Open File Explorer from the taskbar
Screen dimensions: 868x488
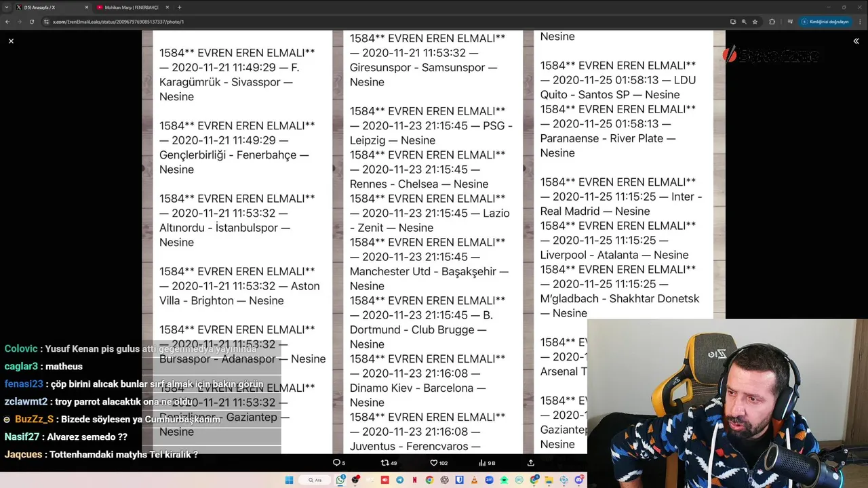[x=549, y=480]
